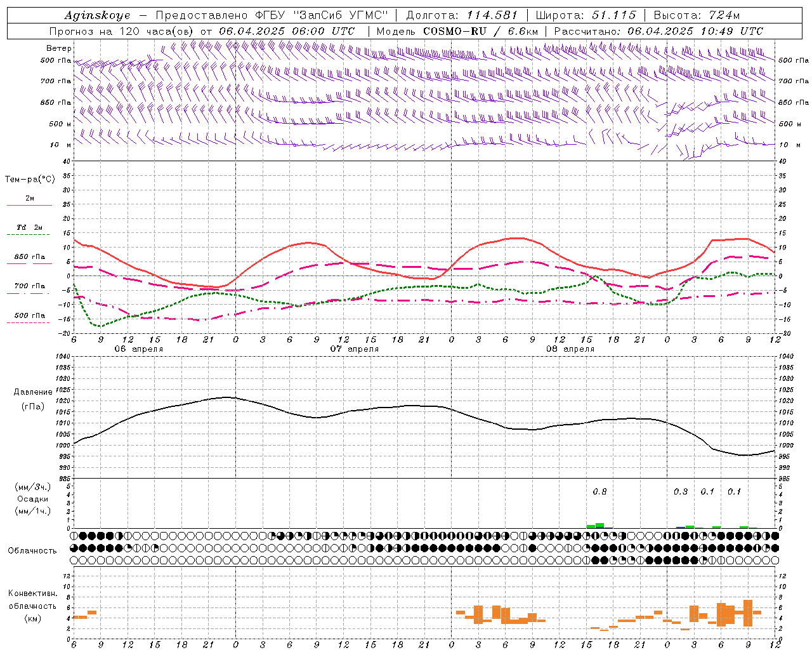812x650 pixels.
Task: Click the date label 08 апреля
Action: click(570, 349)
